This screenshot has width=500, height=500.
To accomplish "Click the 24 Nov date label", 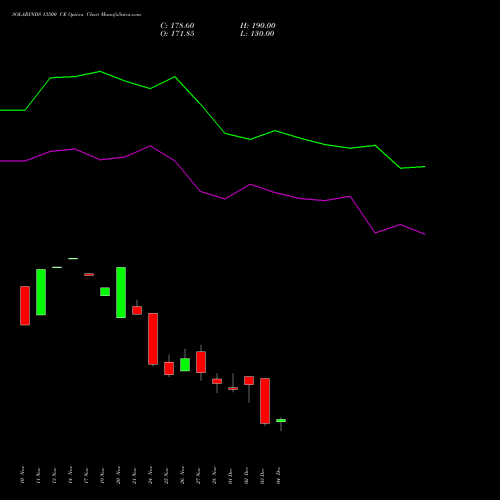I will [150, 475].
